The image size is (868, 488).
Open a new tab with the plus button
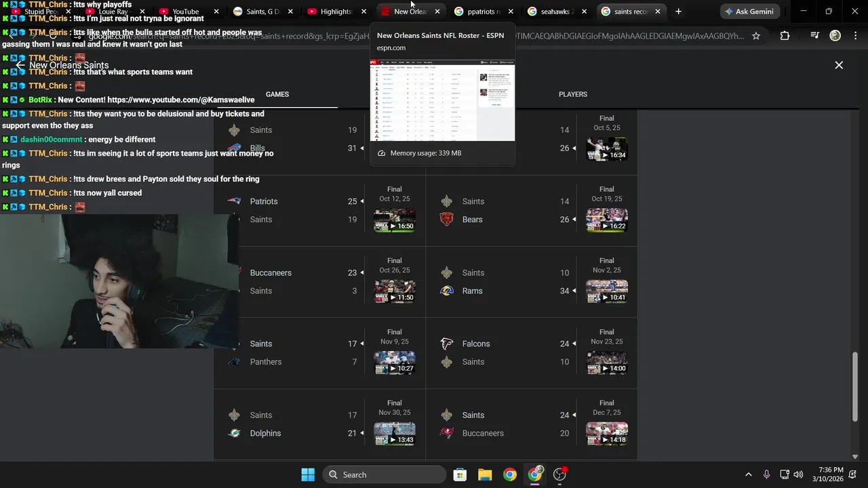(678, 12)
